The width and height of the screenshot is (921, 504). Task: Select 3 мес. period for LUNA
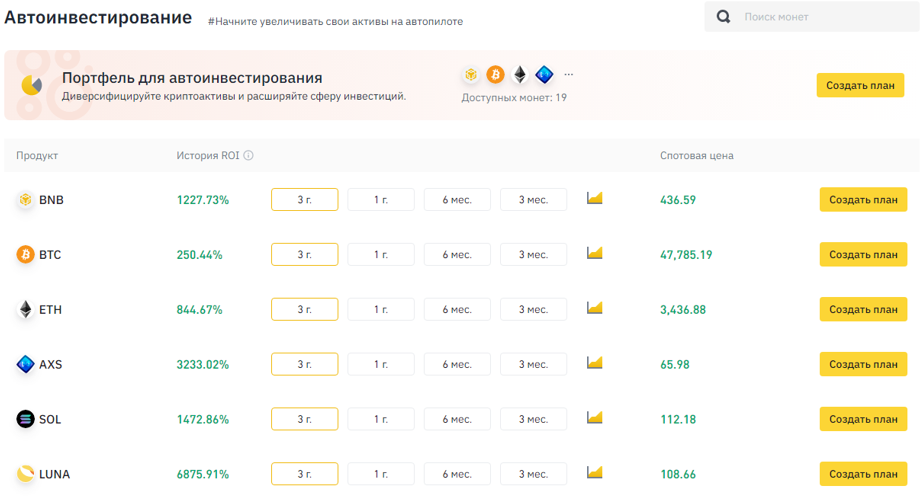click(533, 473)
